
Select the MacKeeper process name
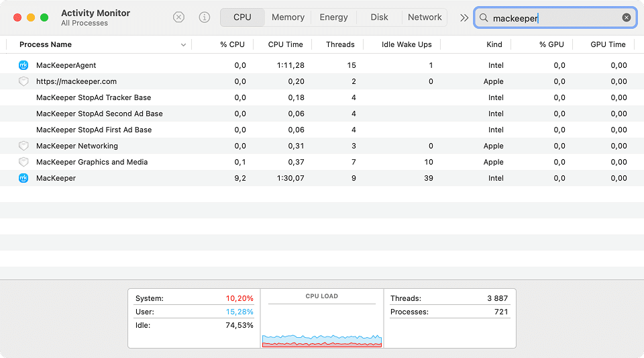(56, 178)
